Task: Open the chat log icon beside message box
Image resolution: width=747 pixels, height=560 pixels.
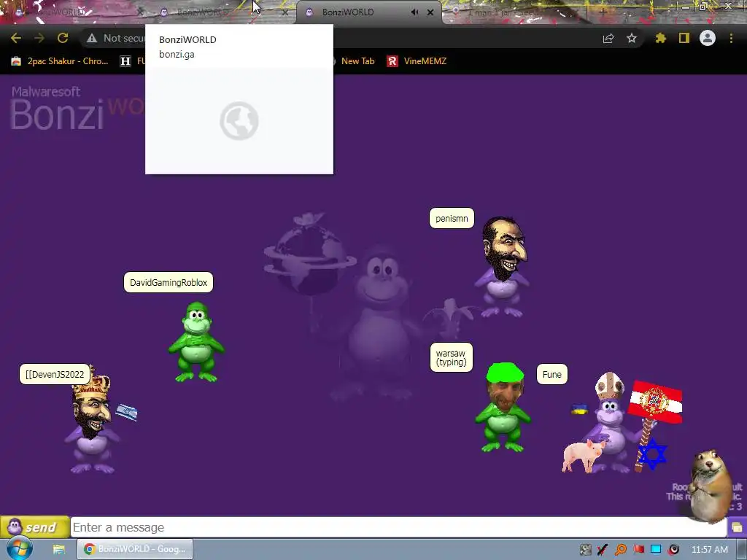Action: pyautogui.click(x=737, y=527)
